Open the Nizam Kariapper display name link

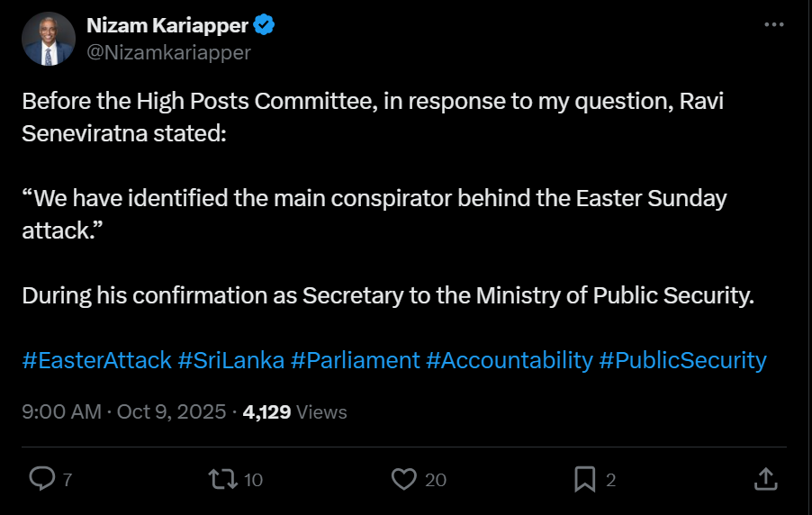(x=167, y=26)
